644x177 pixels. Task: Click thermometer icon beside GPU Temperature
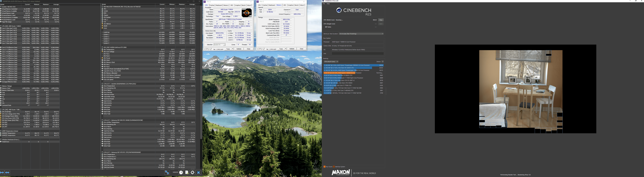[103, 49]
